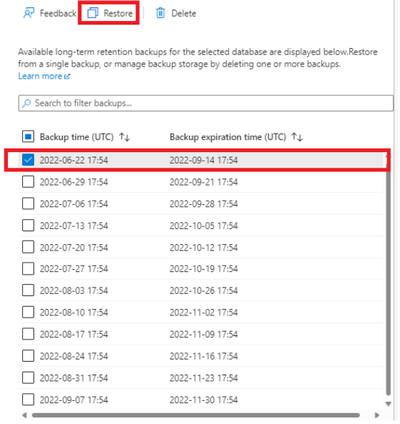The image size is (400, 424).
Task: Select backup time 2022-08-24 17:54
Action: coord(74,356)
